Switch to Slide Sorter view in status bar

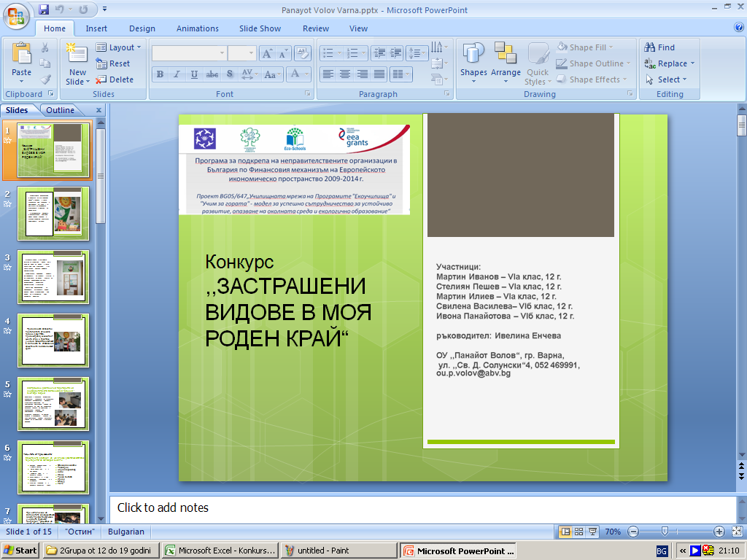[578, 532]
